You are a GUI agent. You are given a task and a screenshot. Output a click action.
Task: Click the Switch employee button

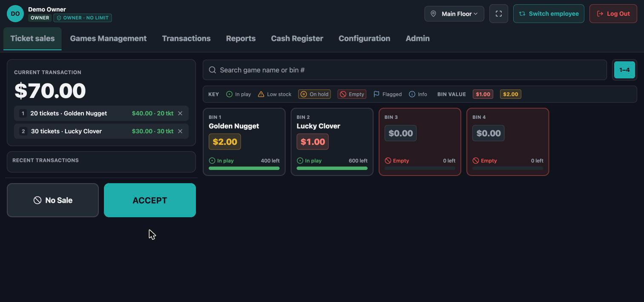549,14
